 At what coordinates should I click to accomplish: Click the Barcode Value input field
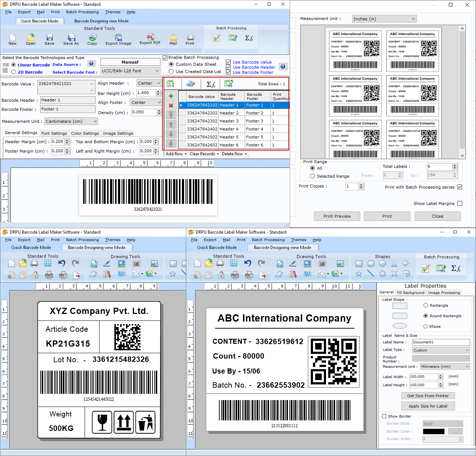tap(66, 87)
